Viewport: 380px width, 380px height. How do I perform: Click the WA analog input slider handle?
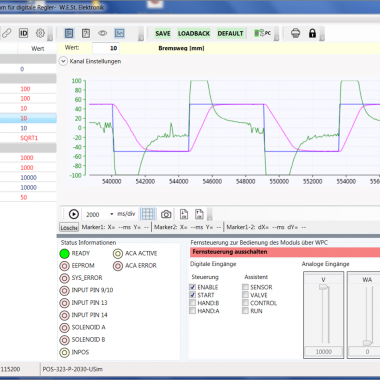point(367,343)
